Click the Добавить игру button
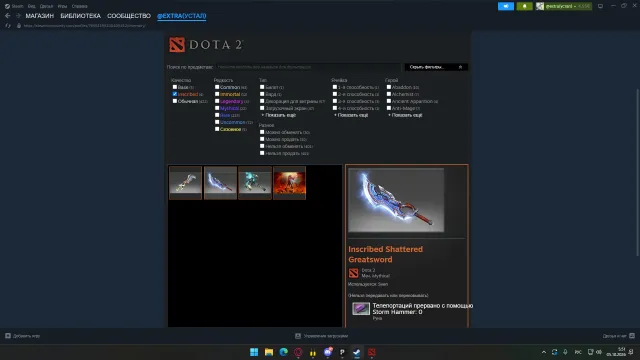 point(22,336)
